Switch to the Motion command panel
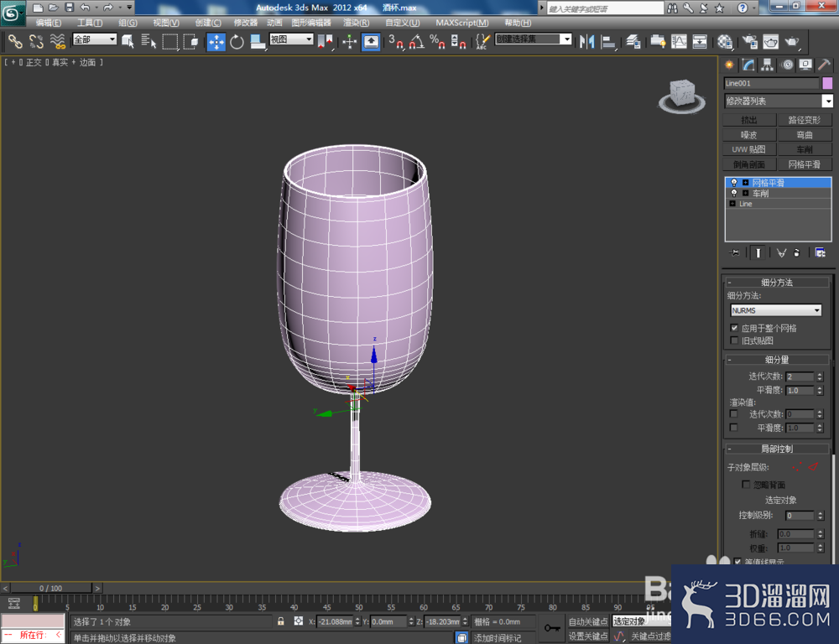The width and height of the screenshot is (839, 644). click(787, 65)
